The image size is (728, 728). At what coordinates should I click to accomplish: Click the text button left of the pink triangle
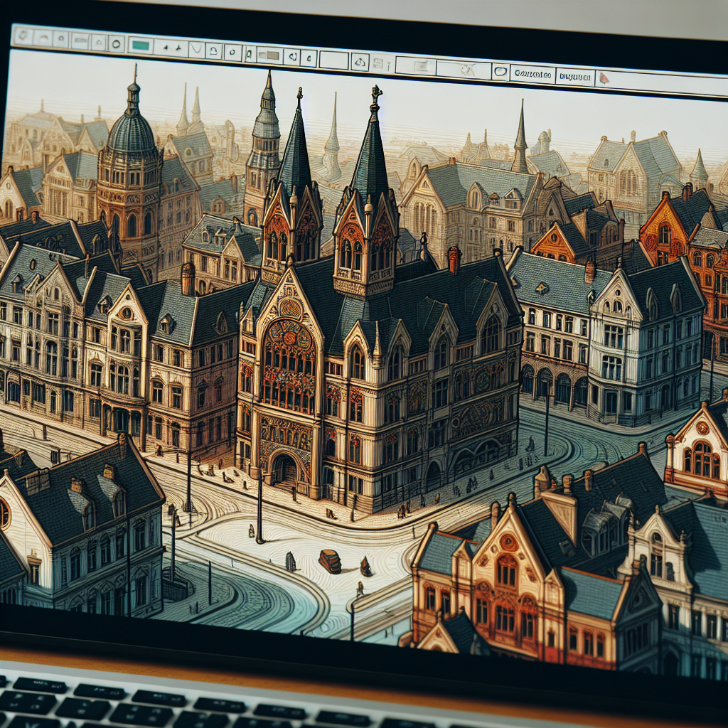[x=575, y=76]
